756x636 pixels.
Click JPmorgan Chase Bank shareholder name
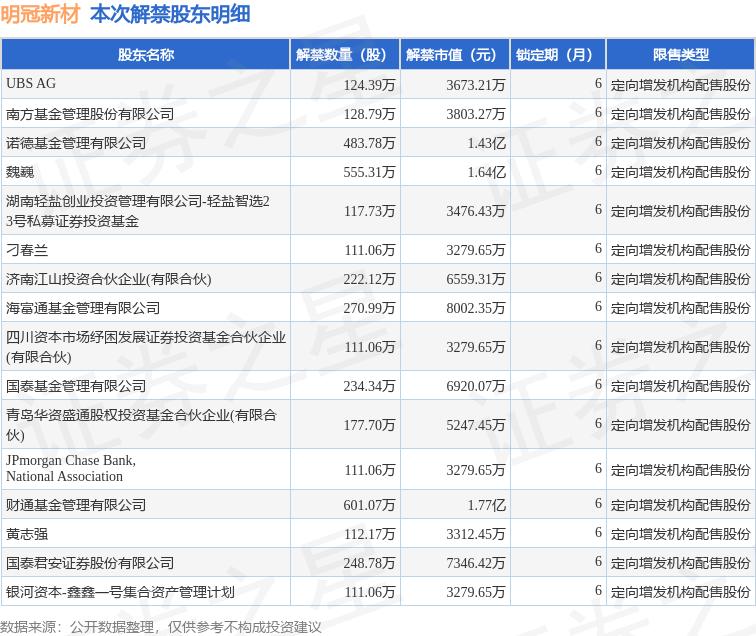coord(71,468)
